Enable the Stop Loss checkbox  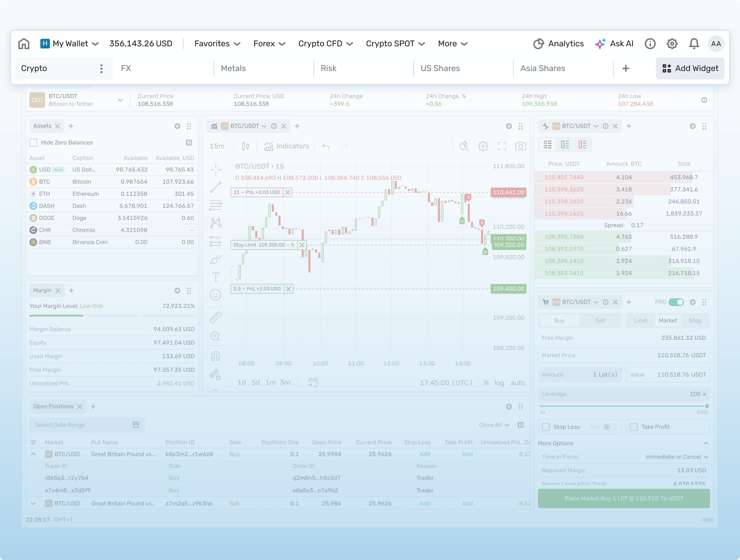pyautogui.click(x=545, y=427)
